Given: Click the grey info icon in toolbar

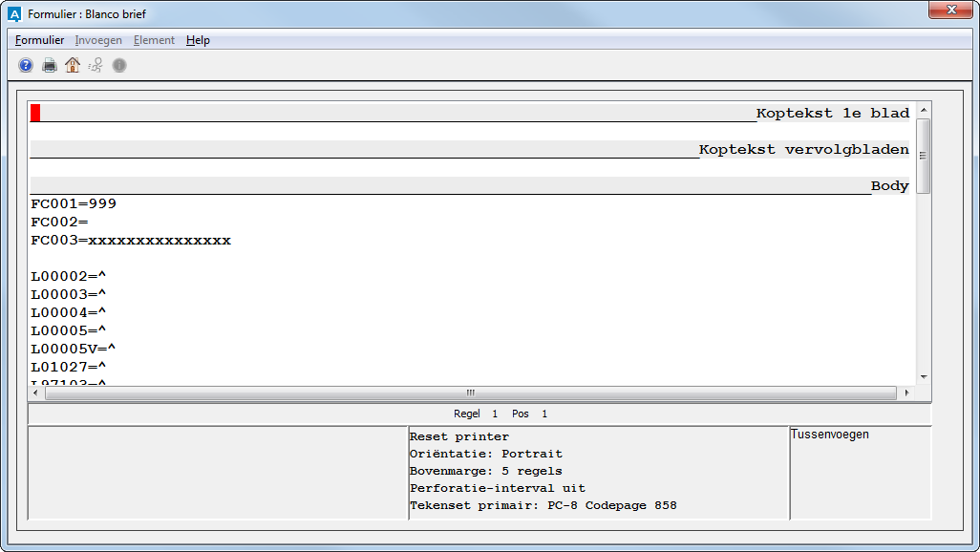Looking at the screenshot, I should coord(119,65).
